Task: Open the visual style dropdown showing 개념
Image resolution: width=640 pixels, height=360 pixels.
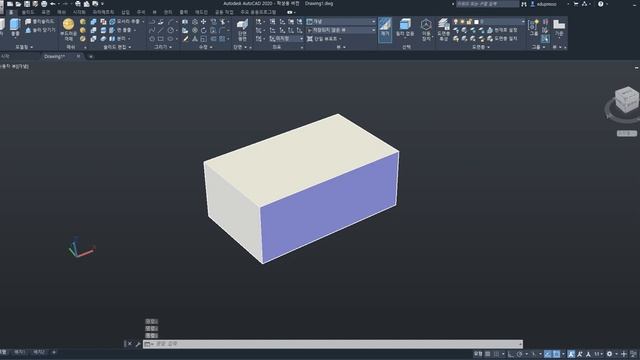Action: tap(341, 21)
